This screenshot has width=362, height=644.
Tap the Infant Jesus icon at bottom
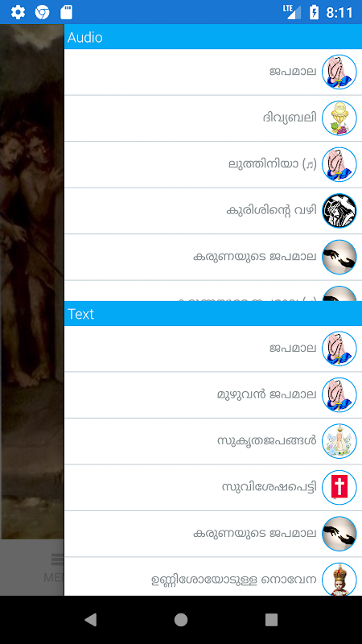339,579
